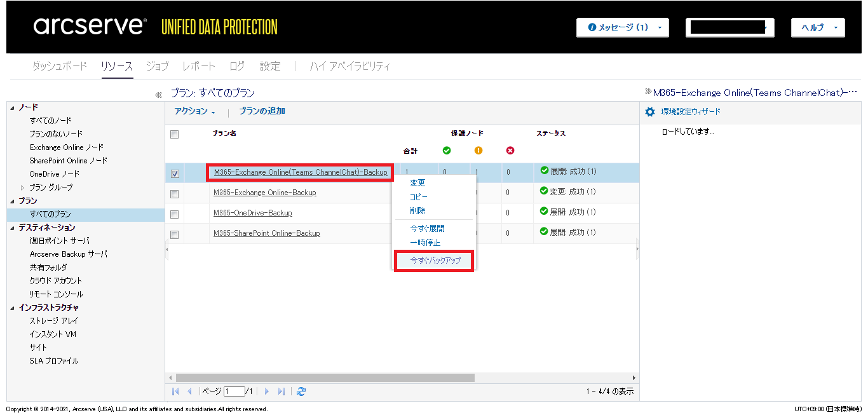The image size is (868, 415).
Task: Choose 今すぐバックアップ from the context menu
Action: [434, 261]
